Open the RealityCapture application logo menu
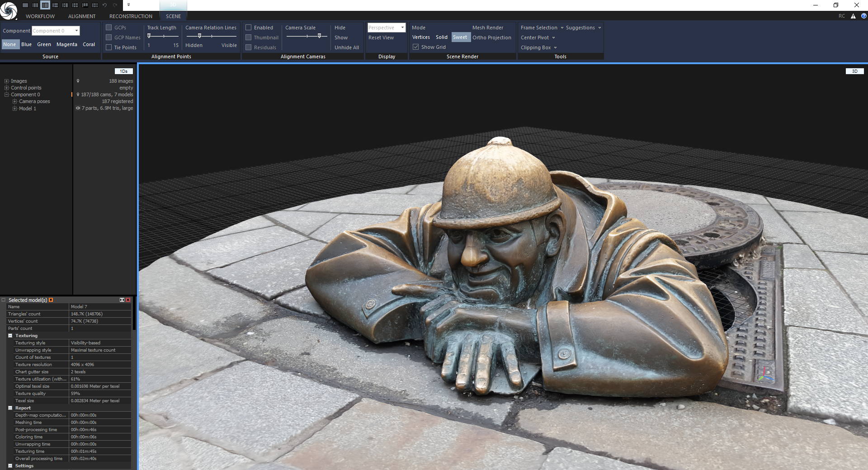Image resolution: width=868 pixels, height=470 pixels. pos(9,10)
